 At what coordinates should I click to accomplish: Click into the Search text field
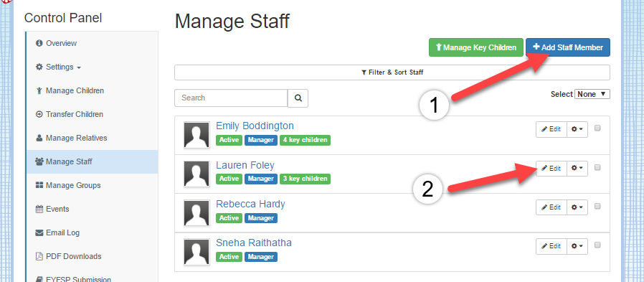(231, 98)
